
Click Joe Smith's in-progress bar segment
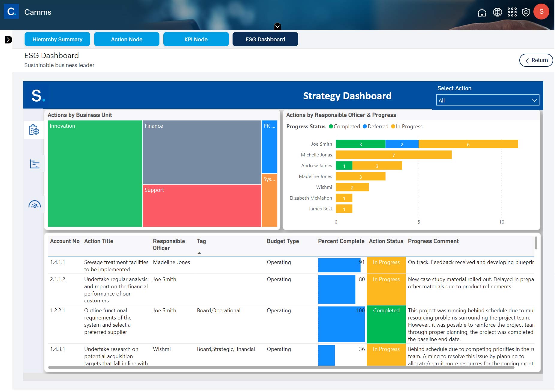[468, 144]
